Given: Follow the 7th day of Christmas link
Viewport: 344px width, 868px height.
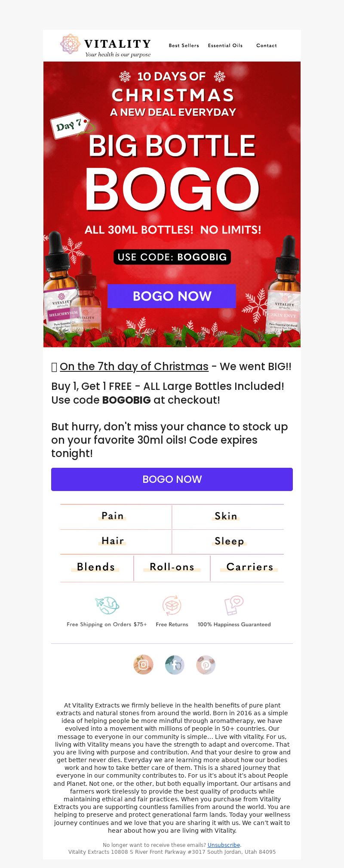Looking at the screenshot, I should (134, 366).
